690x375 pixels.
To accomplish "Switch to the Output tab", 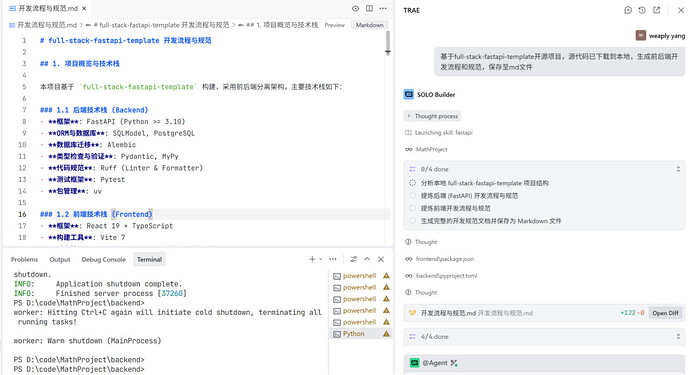I will click(x=60, y=260).
